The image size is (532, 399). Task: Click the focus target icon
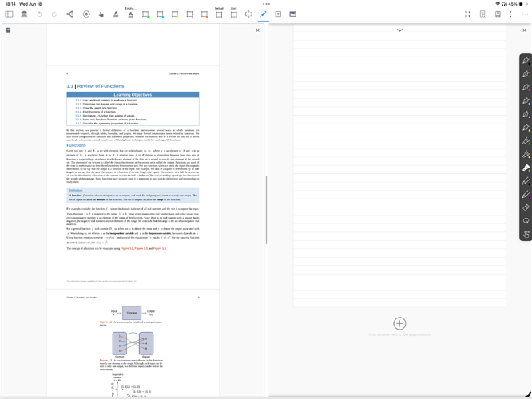click(86, 14)
